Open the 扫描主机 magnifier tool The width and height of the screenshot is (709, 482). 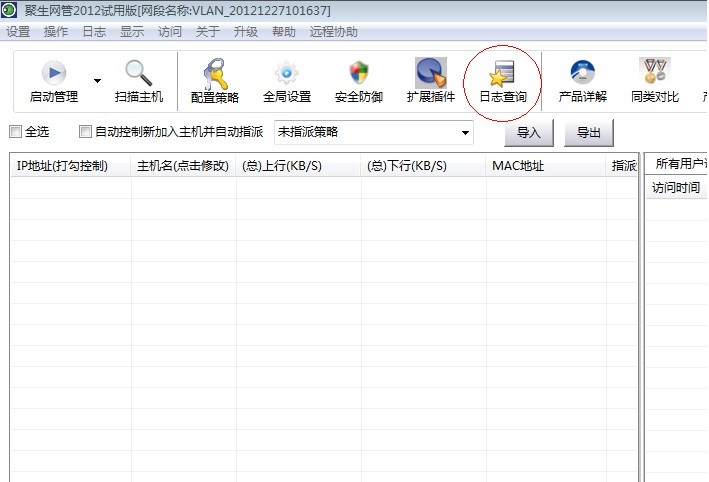point(138,73)
